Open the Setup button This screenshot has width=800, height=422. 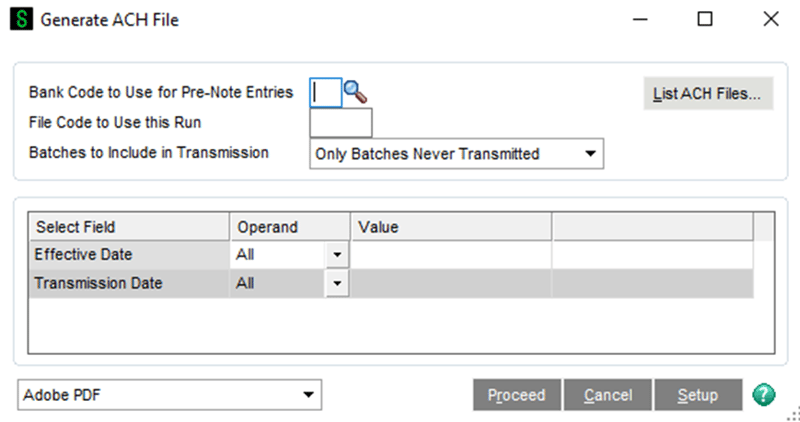[x=697, y=395]
